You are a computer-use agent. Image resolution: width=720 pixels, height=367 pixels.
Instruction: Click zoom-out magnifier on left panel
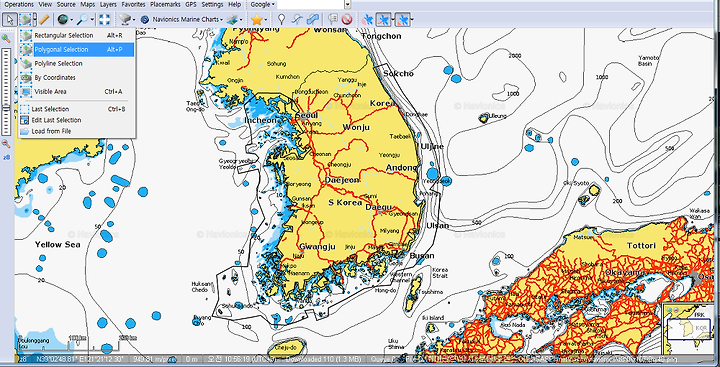click(6, 144)
